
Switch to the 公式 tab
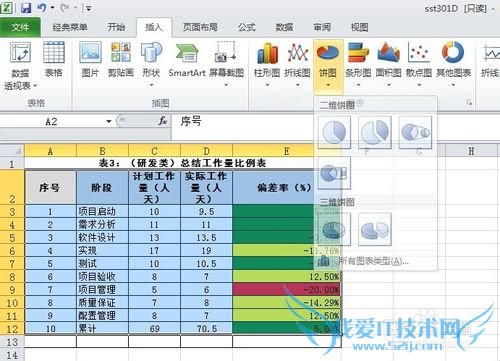coord(247,27)
